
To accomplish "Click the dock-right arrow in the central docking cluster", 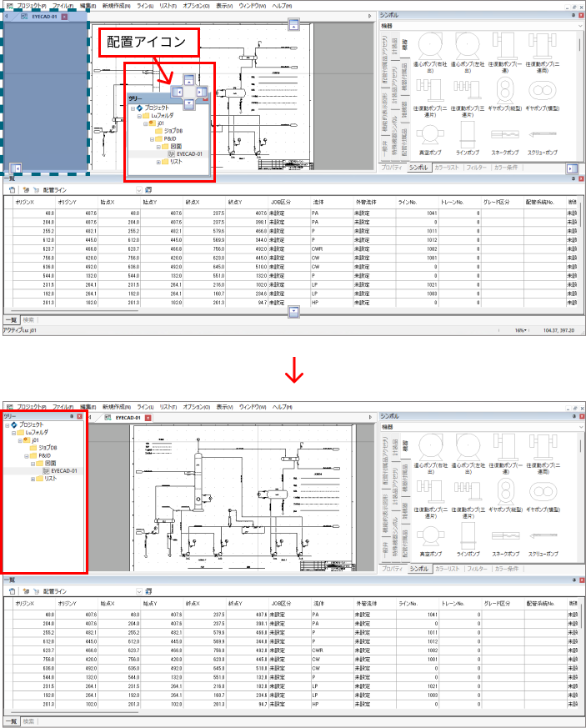I will pos(201,91).
